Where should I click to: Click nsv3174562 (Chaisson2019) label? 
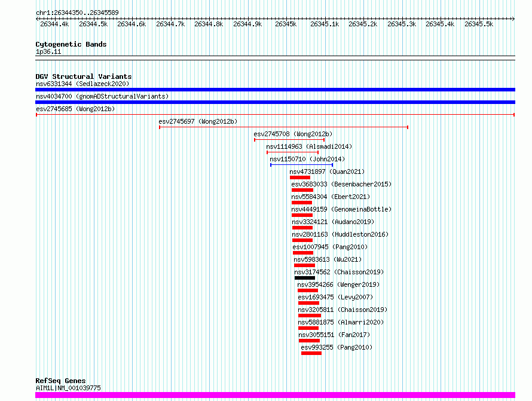[x=339, y=272]
